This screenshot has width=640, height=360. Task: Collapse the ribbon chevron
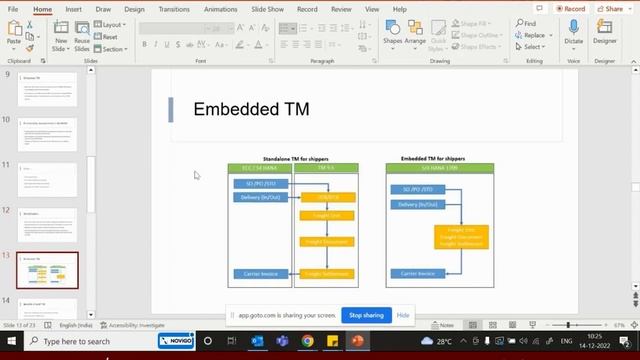(633, 61)
